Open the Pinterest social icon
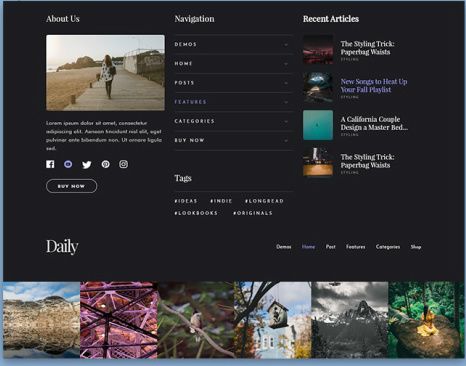 pos(105,164)
